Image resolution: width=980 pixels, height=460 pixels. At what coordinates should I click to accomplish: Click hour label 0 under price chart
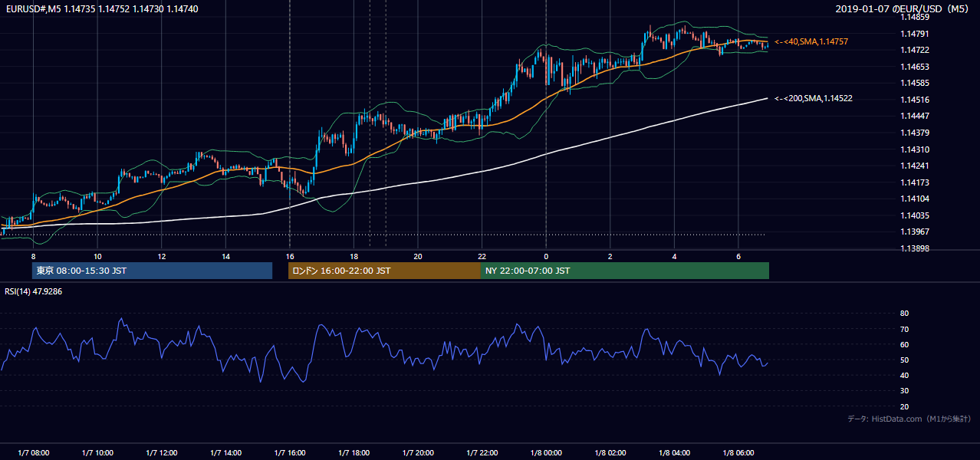pyautogui.click(x=546, y=256)
